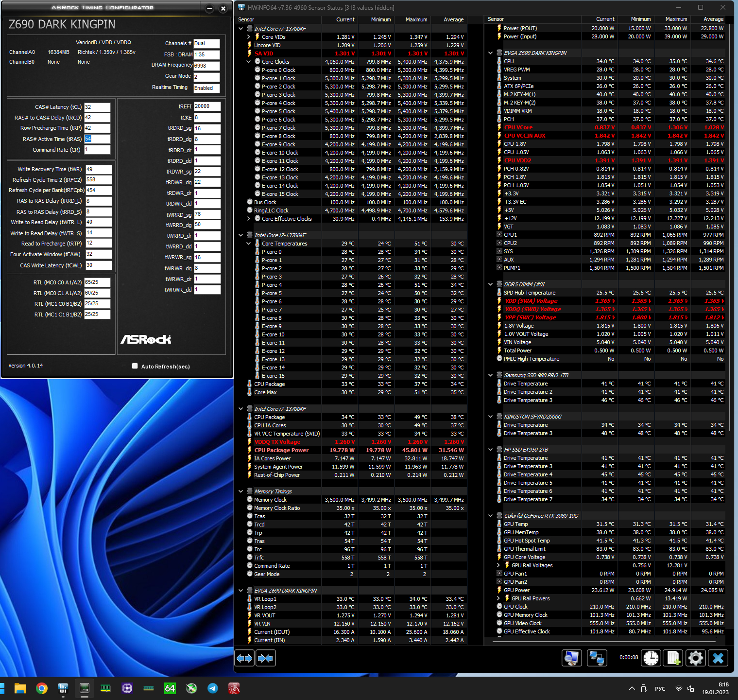This screenshot has width=738, height=700.
Task: Click the reset clock icon in HWiNFO
Action: pos(651,658)
